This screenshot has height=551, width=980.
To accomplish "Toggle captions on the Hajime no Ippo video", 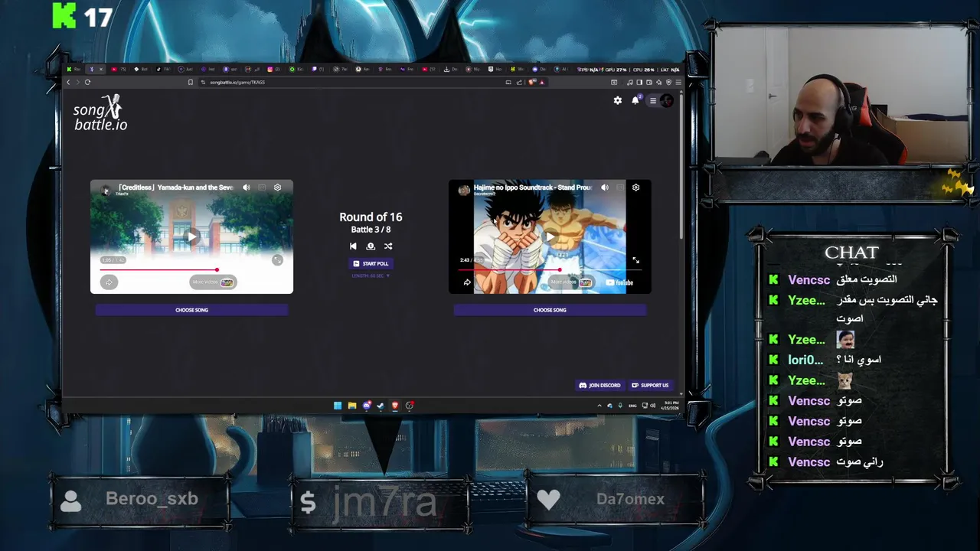I will tap(620, 187).
